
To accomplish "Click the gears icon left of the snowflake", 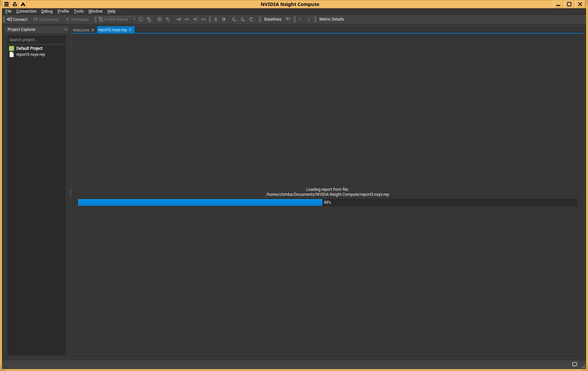I will click(x=149, y=19).
